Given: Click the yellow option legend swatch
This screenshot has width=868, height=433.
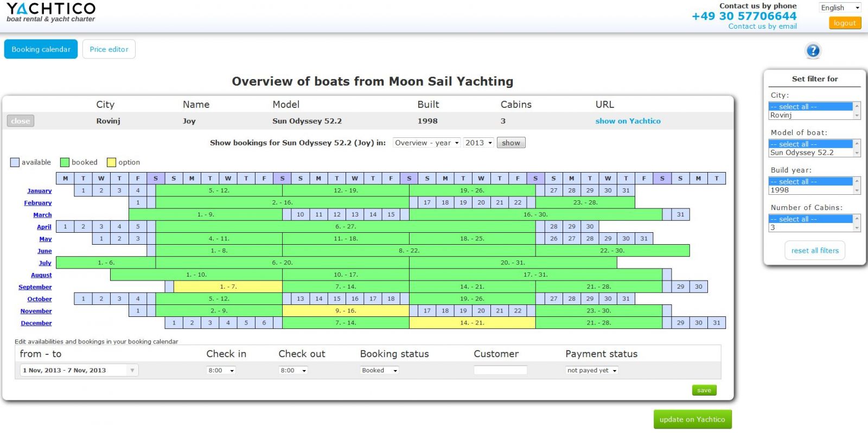Looking at the screenshot, I should 111,162.
